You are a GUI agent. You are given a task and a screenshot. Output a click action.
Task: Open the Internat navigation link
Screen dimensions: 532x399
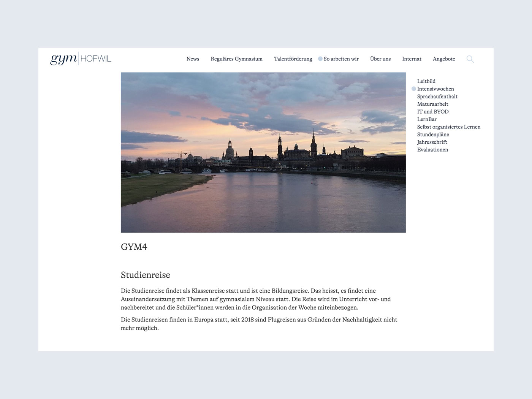point(412,59)
